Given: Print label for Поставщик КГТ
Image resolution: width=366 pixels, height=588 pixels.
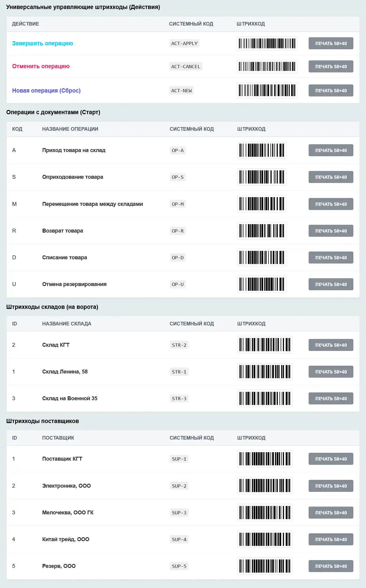Looking at the screenshot, I should click(x=331, y=459).
